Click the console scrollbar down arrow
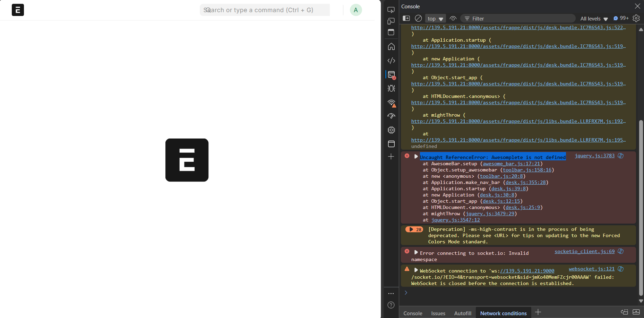The width and height of the screenshot is (644, 318). pyautogui.click(x=641, y=301)
